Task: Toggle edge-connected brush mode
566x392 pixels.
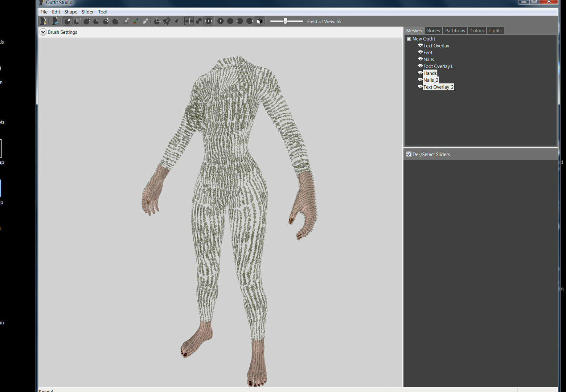Action: (198, 21)
